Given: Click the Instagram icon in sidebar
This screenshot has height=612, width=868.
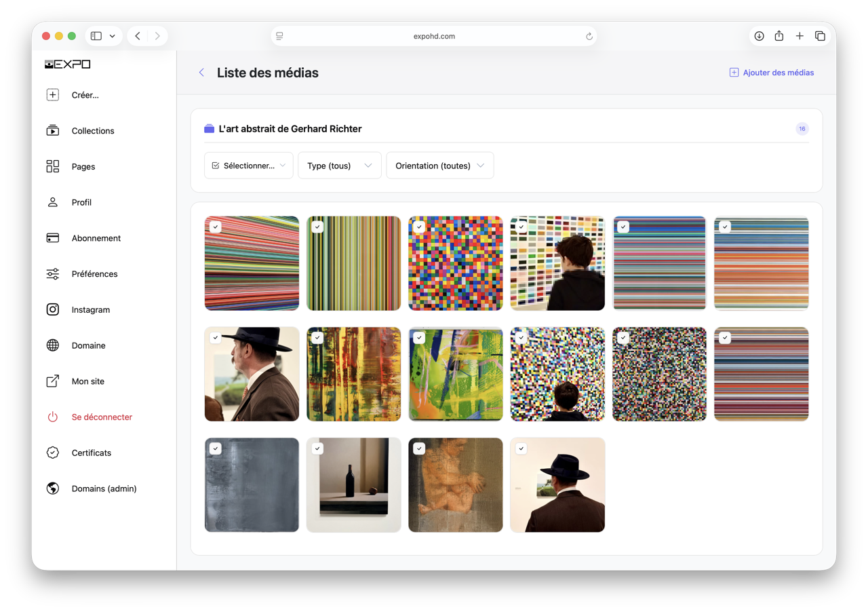Looking at the screenshot, I should [x=53, y=309].
